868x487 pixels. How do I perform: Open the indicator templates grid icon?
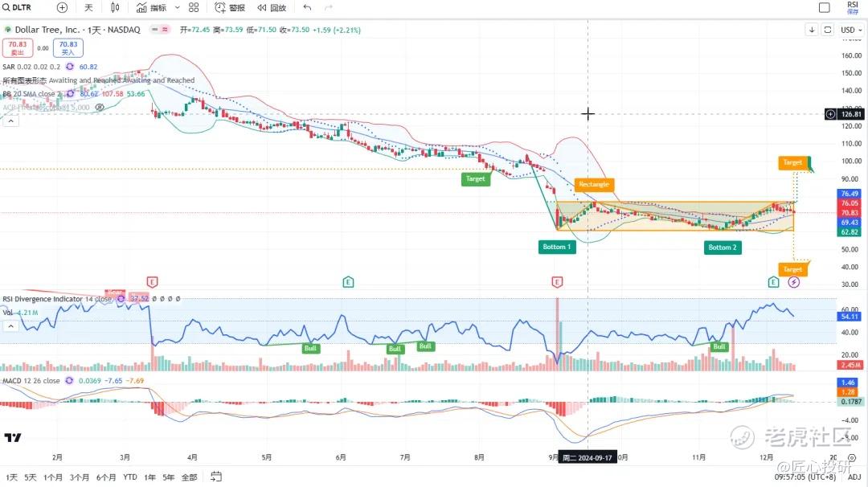coord(193,7)
